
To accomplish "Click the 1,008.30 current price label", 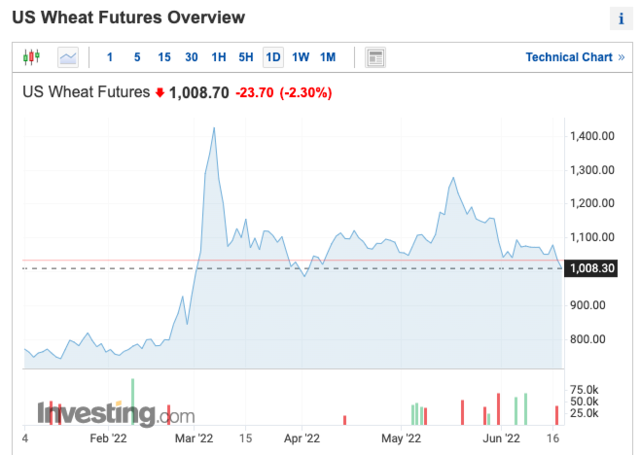I will (588, 268).
